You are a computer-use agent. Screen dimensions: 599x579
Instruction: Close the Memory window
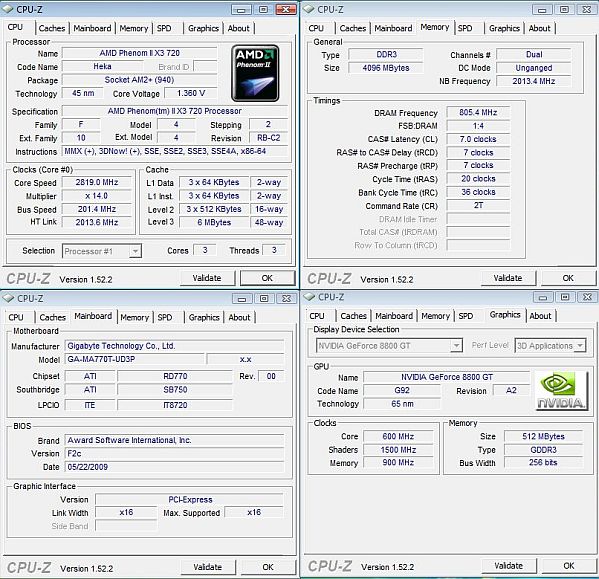(x=586, y=10)
